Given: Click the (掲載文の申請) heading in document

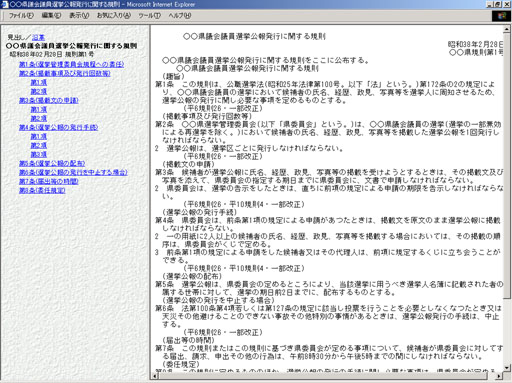Looking at the screenshot, I should click(x=188, y=164).
